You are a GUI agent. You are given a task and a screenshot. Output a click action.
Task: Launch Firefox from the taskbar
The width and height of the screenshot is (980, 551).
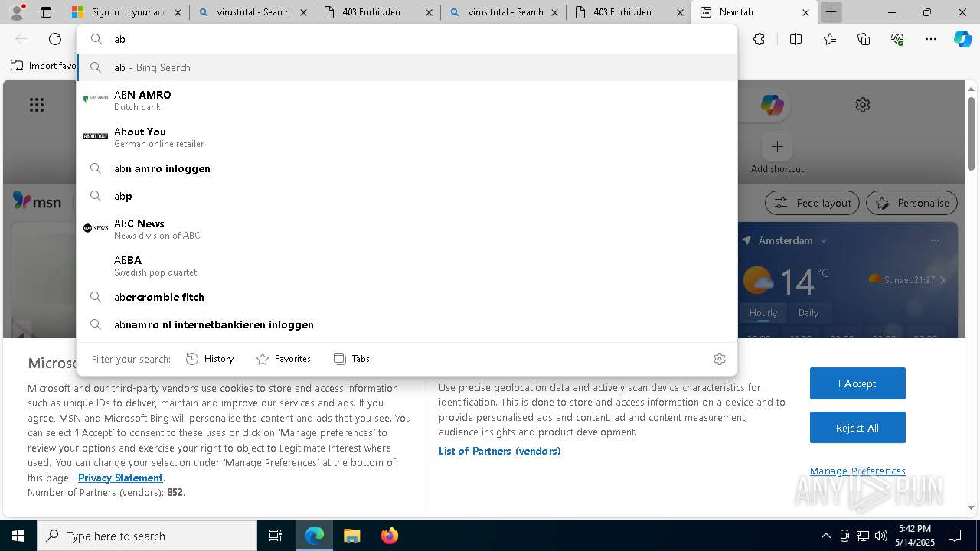389,536
